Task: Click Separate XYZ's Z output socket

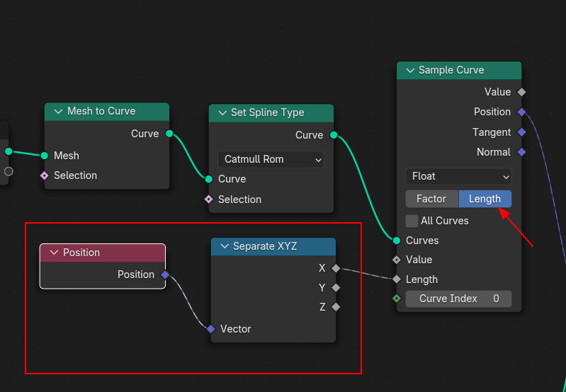Action: (336, 307)
